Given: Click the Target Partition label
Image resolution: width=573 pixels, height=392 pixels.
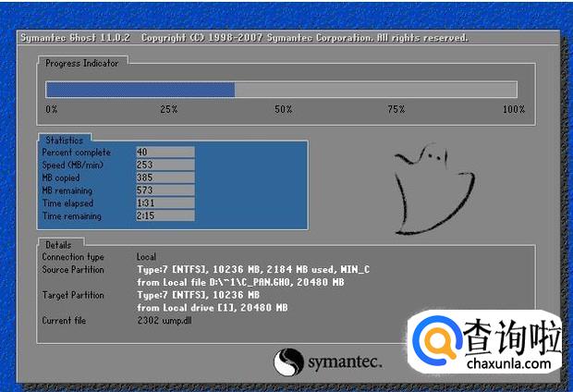Looking at the screenshot, I should pos(73,295).
